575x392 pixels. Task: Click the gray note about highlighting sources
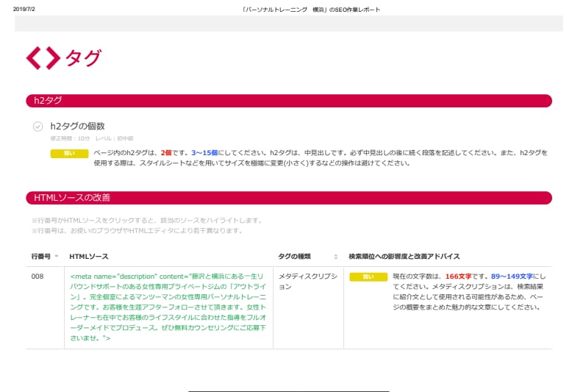[x=147, y=221]
